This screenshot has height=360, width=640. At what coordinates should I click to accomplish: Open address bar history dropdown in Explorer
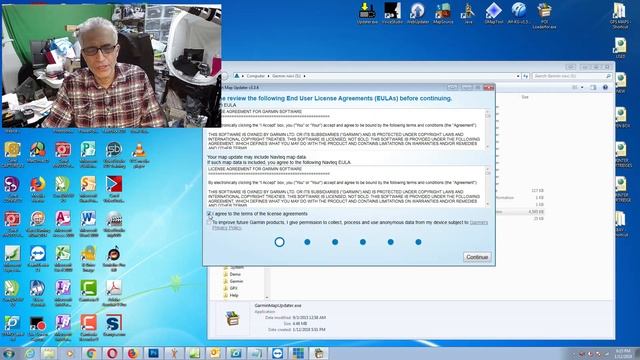(x=518, y=76)
